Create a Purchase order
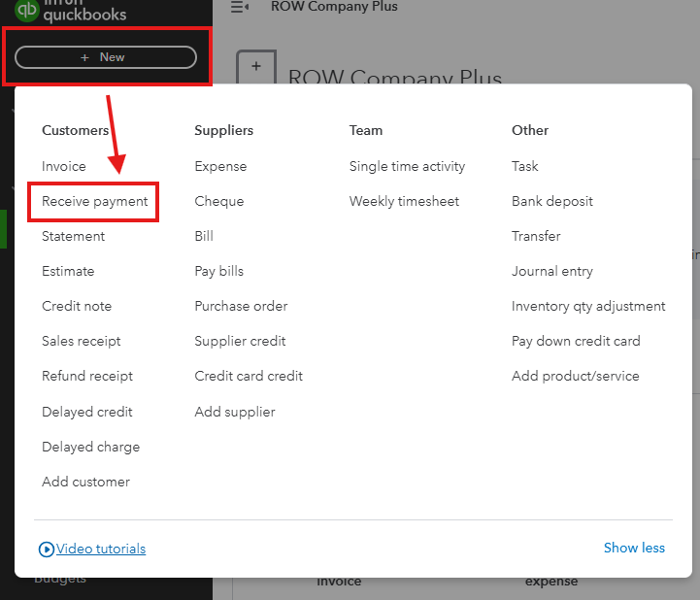 [241, 306]
